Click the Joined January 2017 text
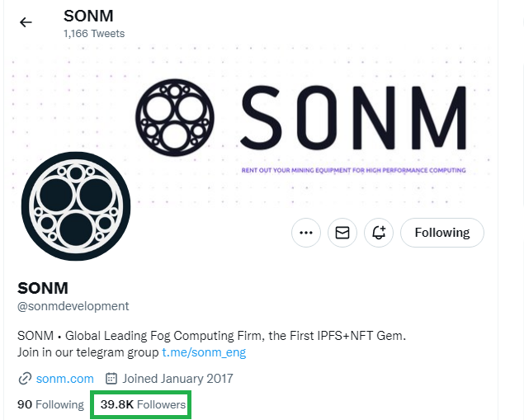Screen dimensions: 524x420 (177, 379)
